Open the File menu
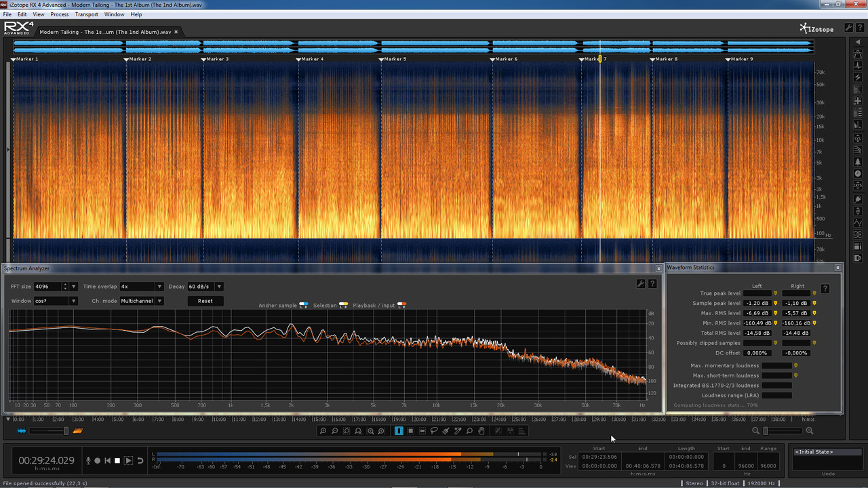Viewport: 868px width, 488px height. (x=7, y=14)
